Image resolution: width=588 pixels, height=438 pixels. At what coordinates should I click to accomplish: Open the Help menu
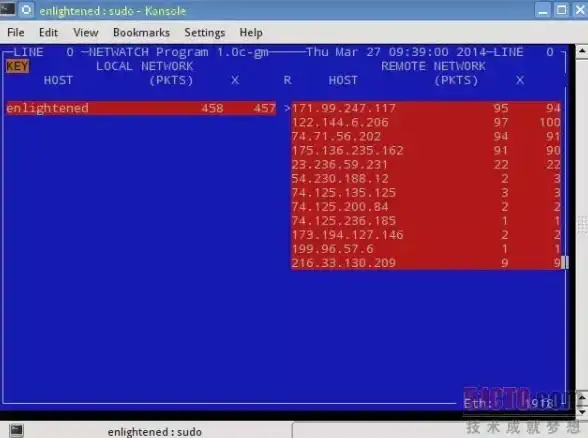click(251, 33)
